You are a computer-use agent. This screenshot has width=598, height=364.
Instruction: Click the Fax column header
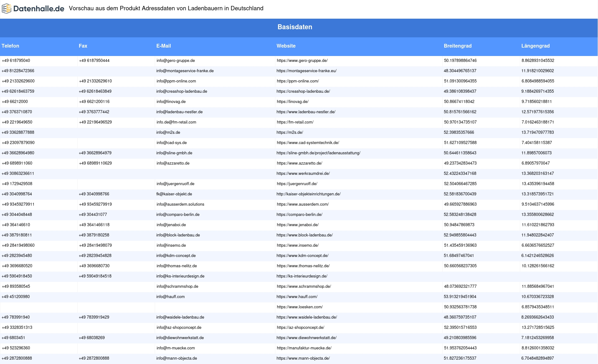pyautogui.click(x=83, y=46)
